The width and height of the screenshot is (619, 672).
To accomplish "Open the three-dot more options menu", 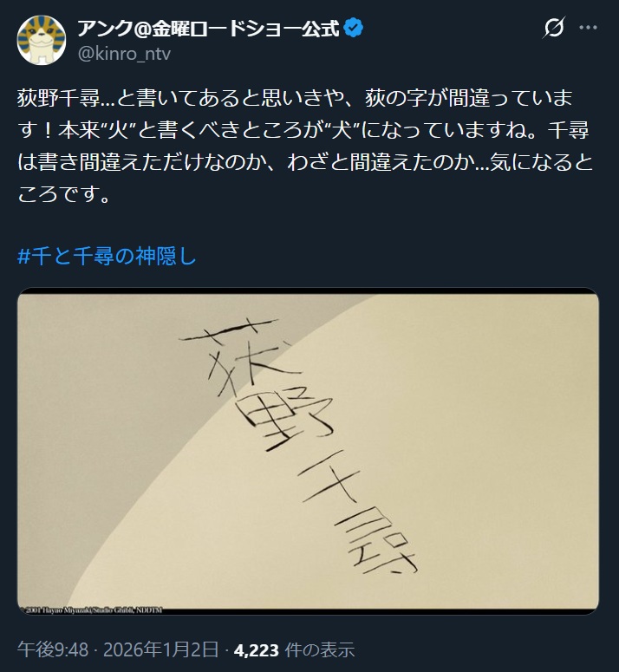I will pyautogui.click(x=588, y=28).
